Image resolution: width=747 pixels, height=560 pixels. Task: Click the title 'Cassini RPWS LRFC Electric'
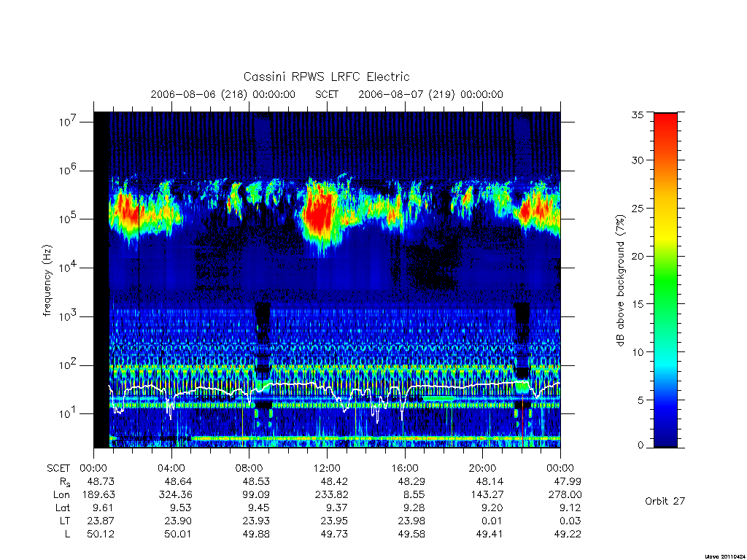tap(326, 77)
